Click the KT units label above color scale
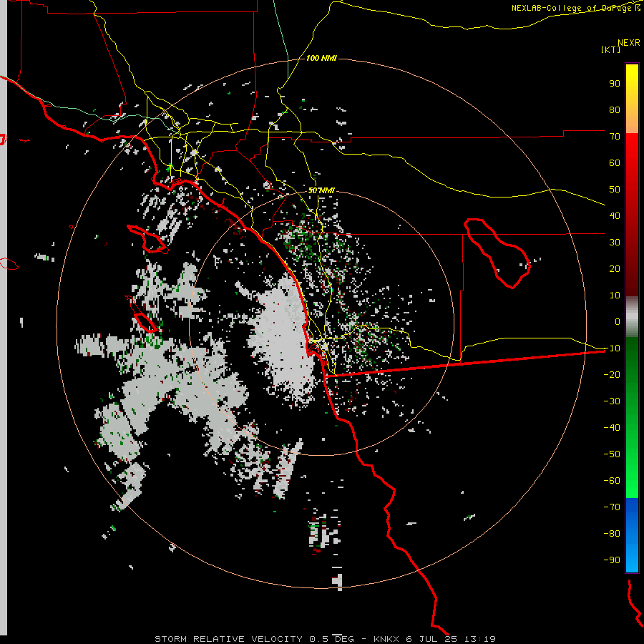 (x=611, y=49)
